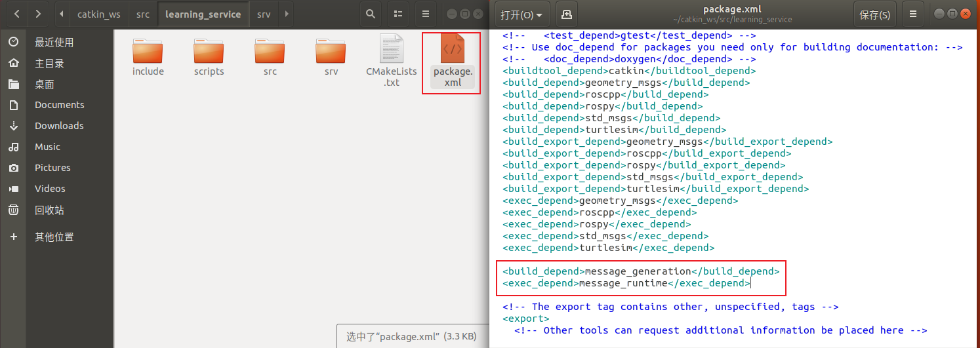Minimize the file manager window
Image resolution: width=980 pixels, height=348 pixels.
pyautogui.click(x=451, y=14)
